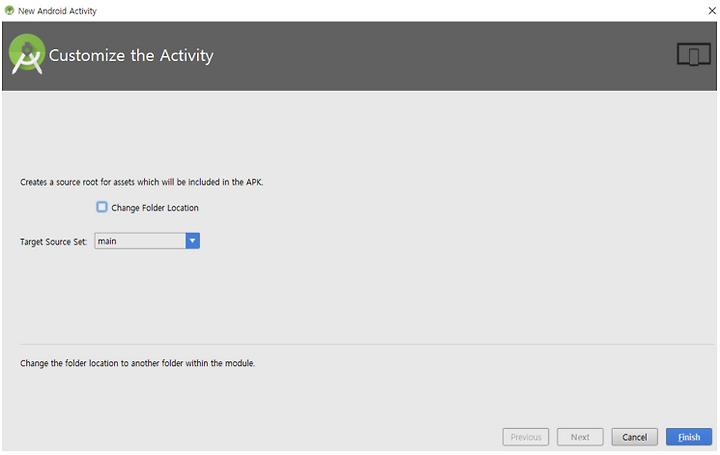Click the disabled Next button

580,437
